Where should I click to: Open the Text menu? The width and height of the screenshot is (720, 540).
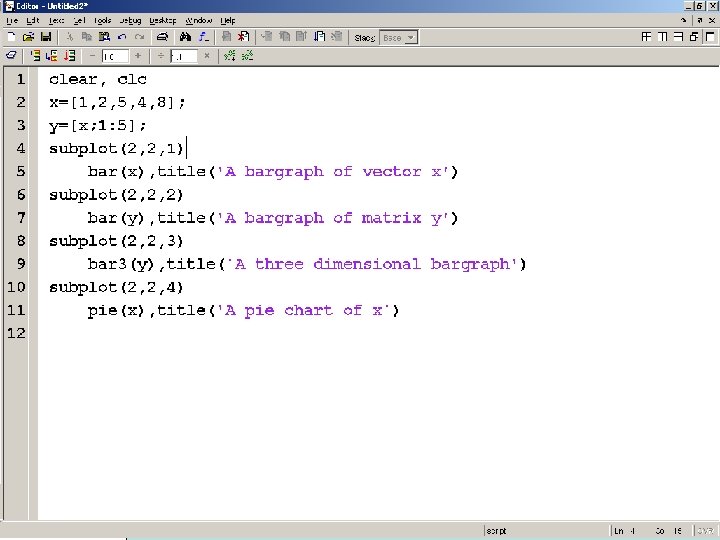[56, 20]
